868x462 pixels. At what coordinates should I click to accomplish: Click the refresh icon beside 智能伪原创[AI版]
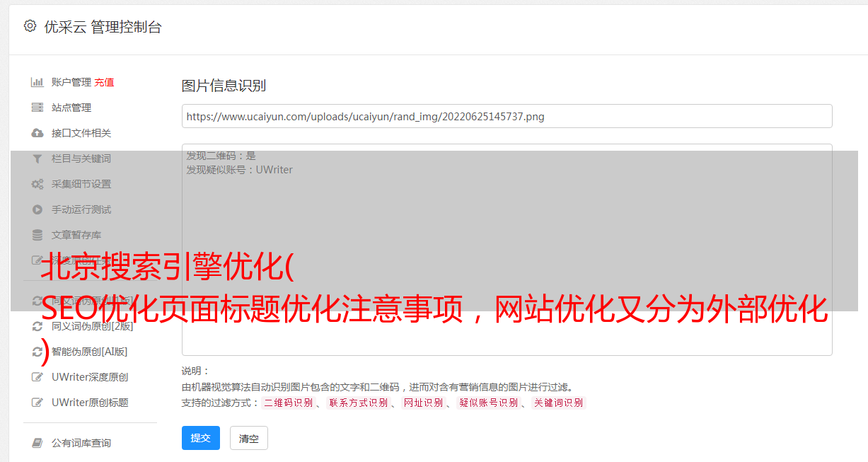click(37, 352)
